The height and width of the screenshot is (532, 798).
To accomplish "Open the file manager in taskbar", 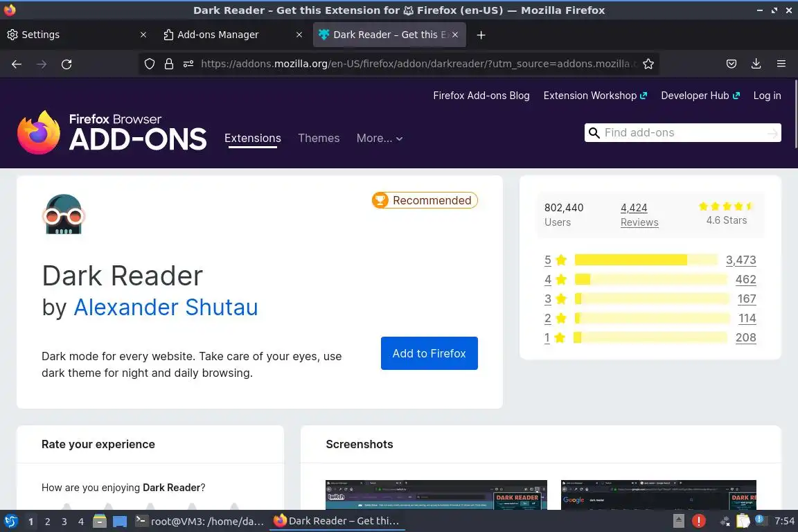I will [x=100, y=521].
